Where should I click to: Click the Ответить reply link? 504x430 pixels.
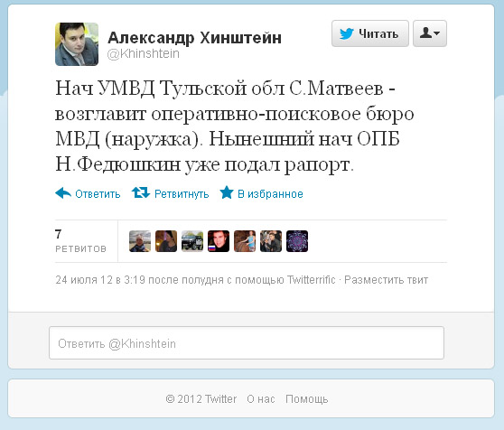(98, 194)
